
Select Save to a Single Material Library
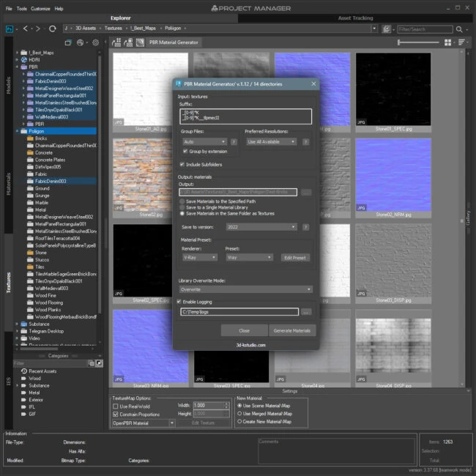point(182,207)
